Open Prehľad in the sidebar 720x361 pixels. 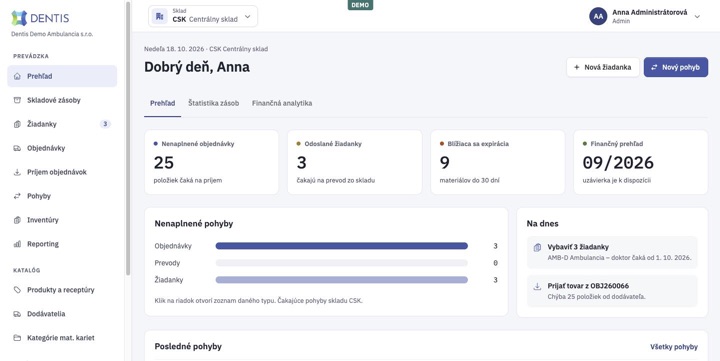point(62,76)
